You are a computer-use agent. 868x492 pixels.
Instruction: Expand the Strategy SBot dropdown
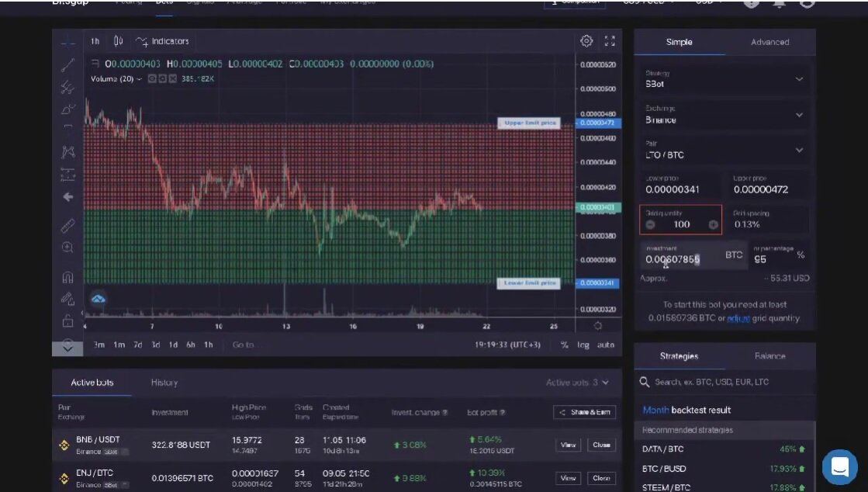click(x=724, y=79)
